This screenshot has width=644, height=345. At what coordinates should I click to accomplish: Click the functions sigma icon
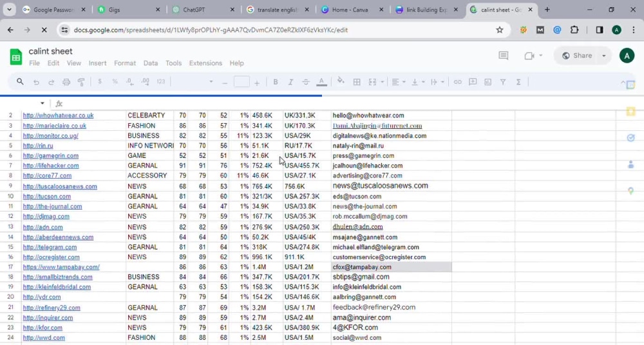[518, 83]
